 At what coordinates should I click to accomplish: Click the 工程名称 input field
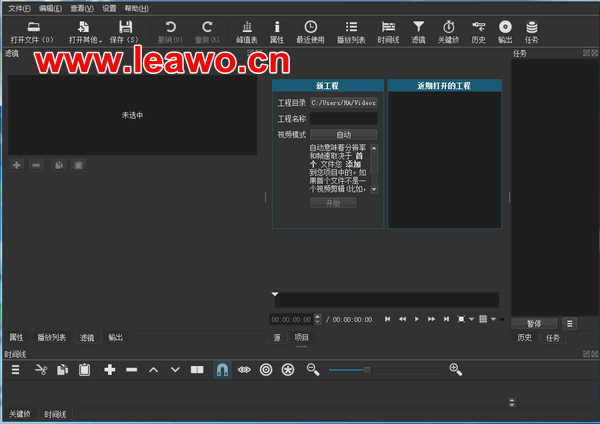(x=344, y=119)
